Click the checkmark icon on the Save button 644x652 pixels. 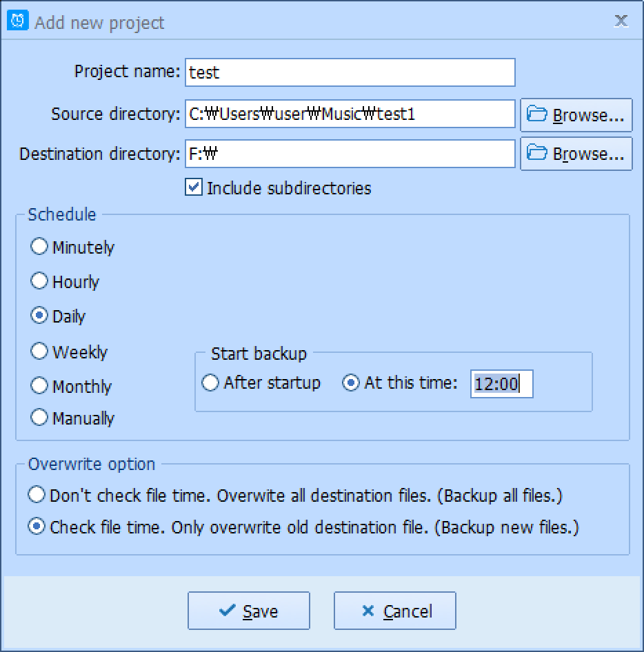coord(225,611)
